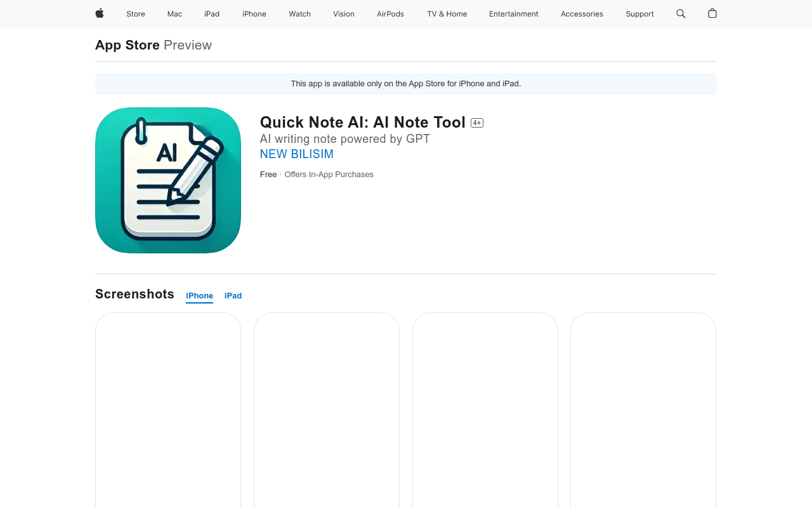The height and width of the screenshot is (508, 812).
Task: Click the Screenshots section heading
Action: click(x=134, y=294)
